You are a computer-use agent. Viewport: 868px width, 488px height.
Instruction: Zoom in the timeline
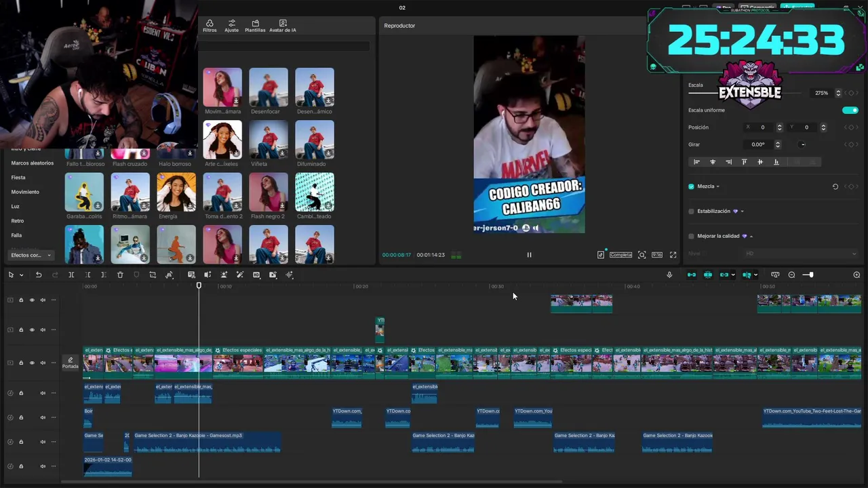pyautogui.click(x=856, y=274)
